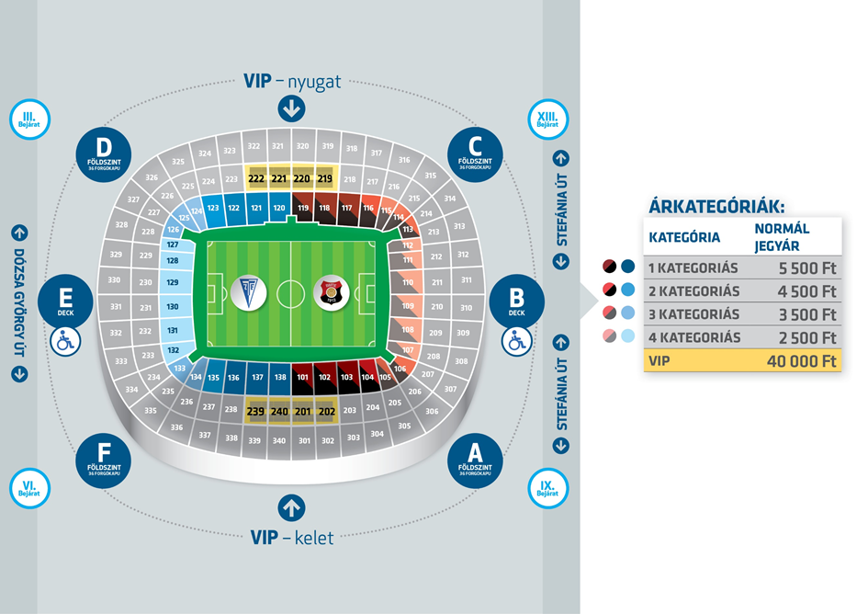Select gate A Földszint circle
Screen dimensions: 868x614
pos(475,460)
